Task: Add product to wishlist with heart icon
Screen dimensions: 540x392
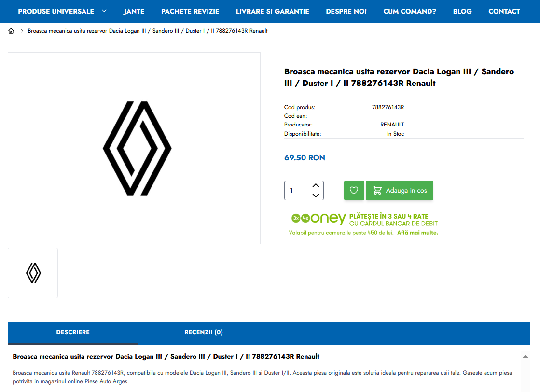Action: [x=354, y=190]
